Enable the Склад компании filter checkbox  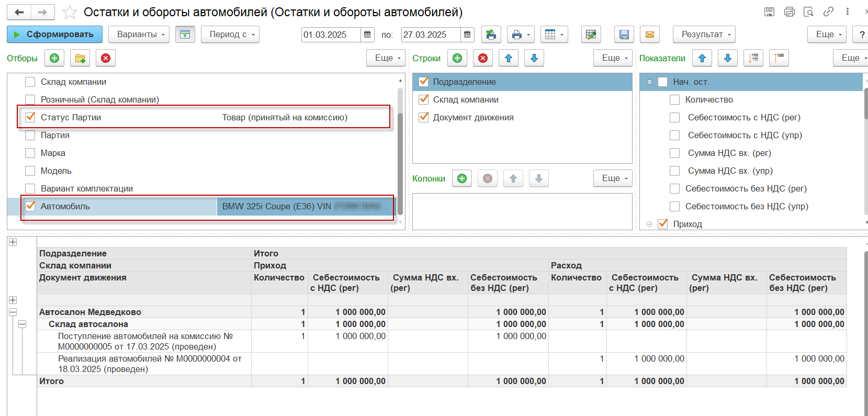point(30,82)
